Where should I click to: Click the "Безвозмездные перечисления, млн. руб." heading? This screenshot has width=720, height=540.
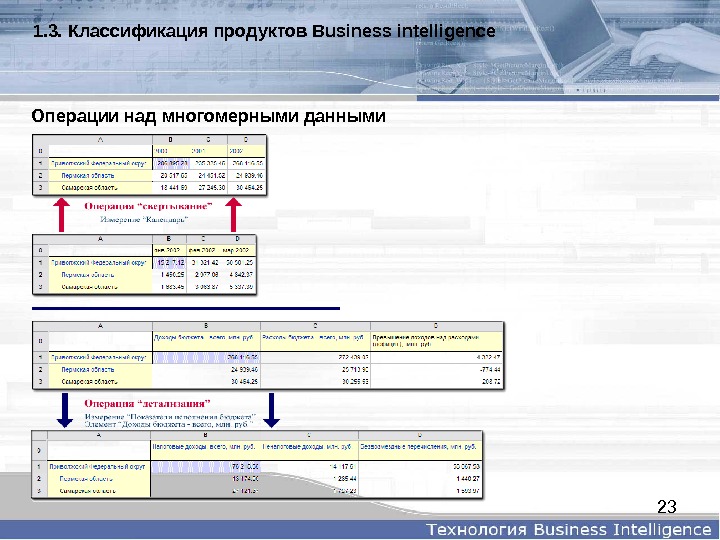click(418, 446)
